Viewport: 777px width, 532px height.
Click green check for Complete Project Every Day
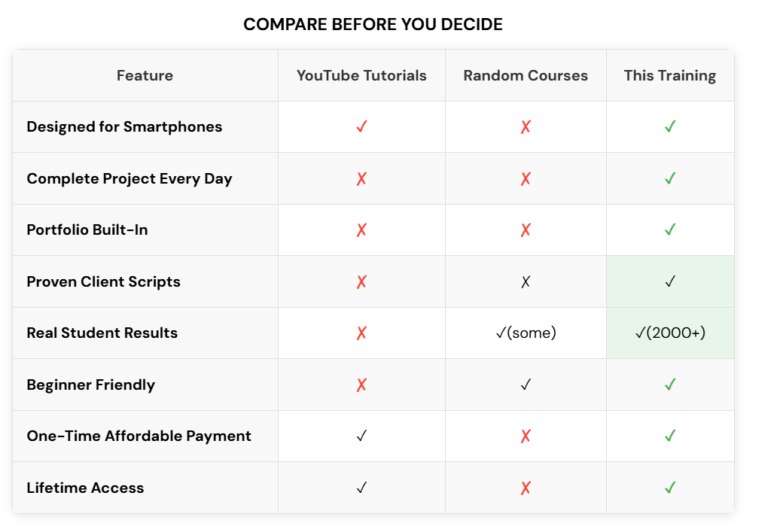670,178
